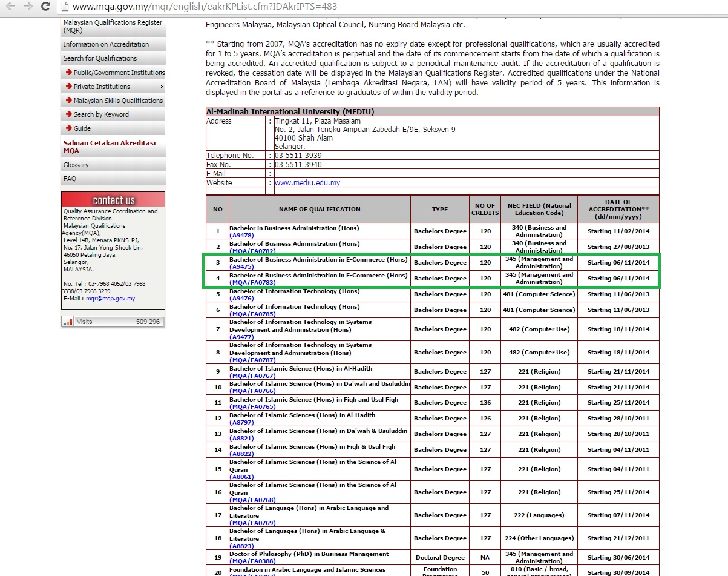Click the telephone number 03-5511 3939
This screenshot has height=576, width=728.
tap(298, 156)
